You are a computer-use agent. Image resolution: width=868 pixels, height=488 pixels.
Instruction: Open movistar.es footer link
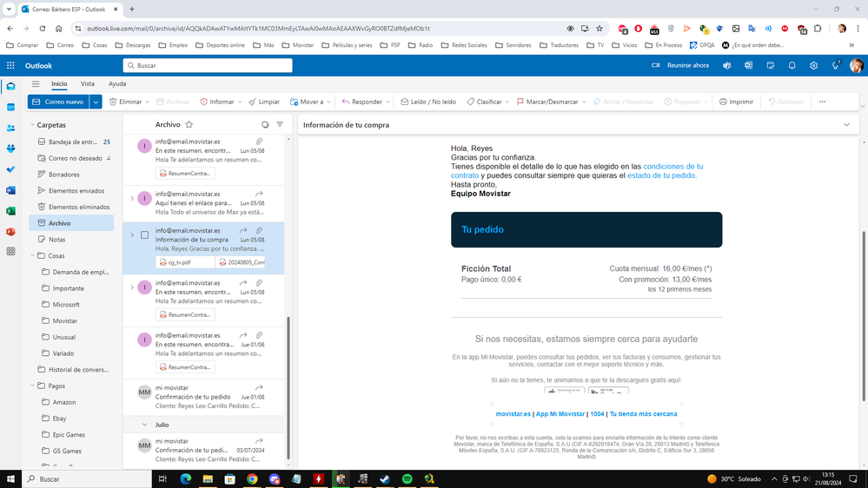[x=513, y=414]
